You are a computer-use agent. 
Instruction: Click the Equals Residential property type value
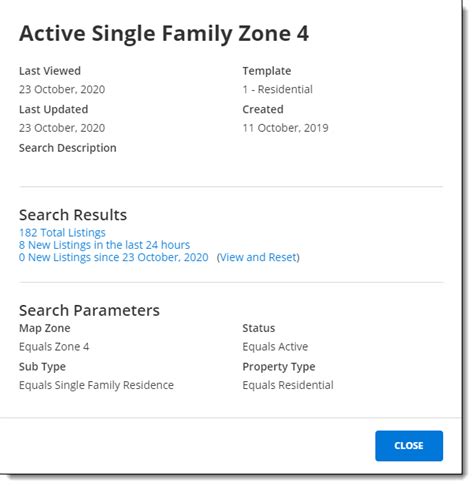click(x=288, y=385)
